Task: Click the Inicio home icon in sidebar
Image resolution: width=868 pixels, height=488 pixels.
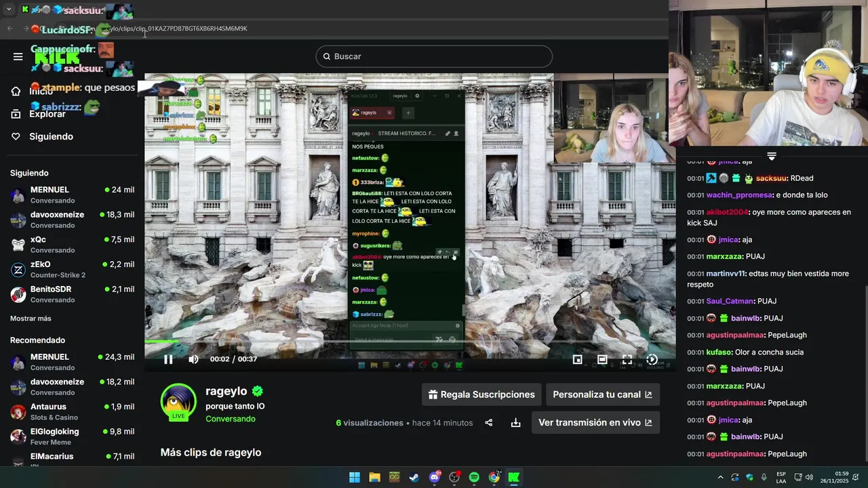Action: 16,91
